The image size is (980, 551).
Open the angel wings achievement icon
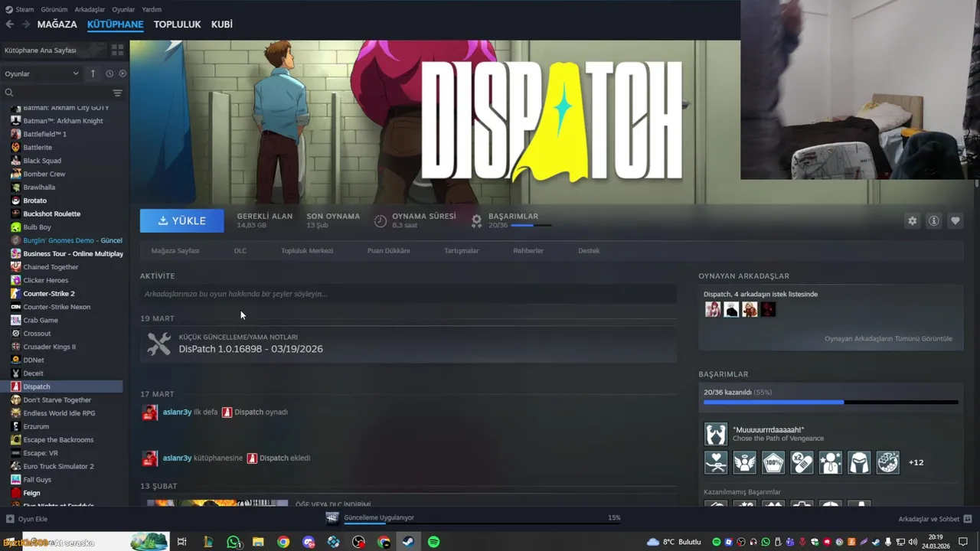(x=744, y=462)
